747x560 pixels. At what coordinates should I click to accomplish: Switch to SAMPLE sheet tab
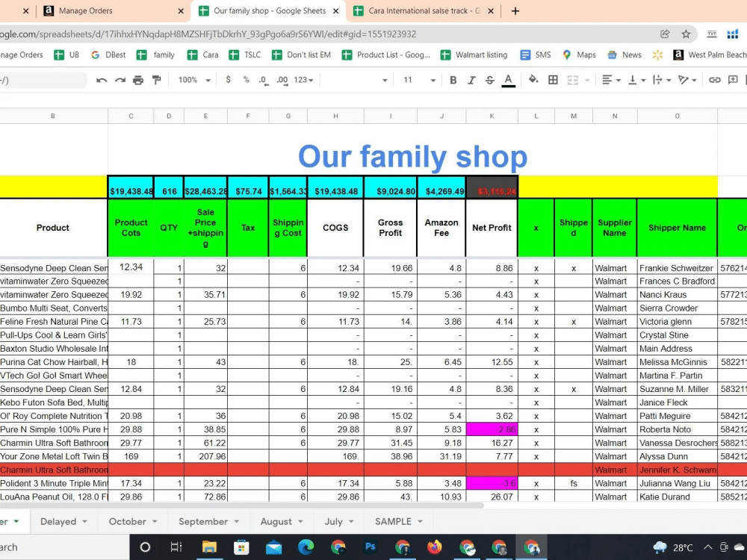click(x=393, y=521)
